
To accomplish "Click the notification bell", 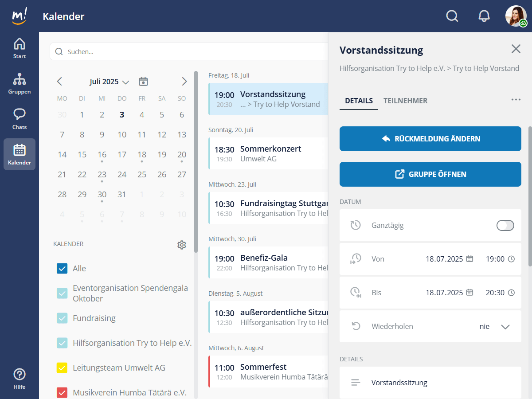I will coord(484,16).
